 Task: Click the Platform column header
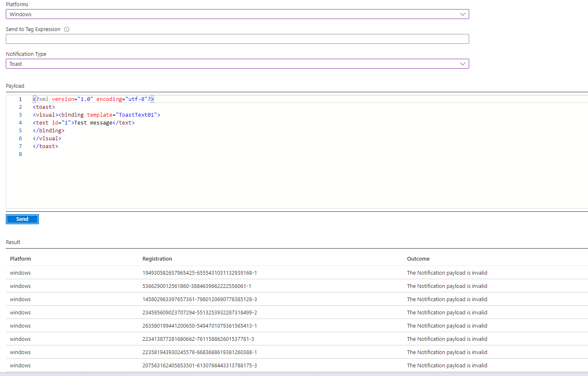point(20,259)
